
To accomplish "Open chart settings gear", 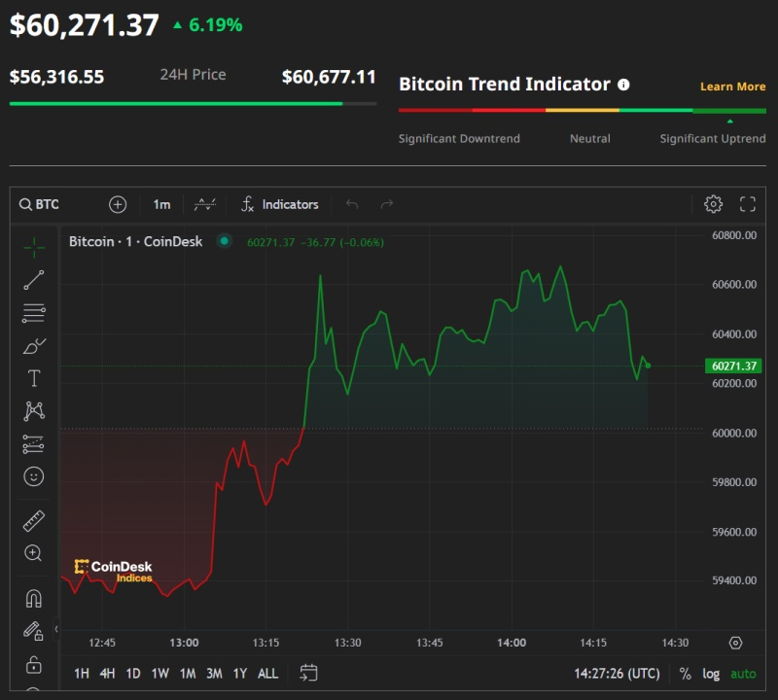I will pyautogui.click(x=713, y=204).
